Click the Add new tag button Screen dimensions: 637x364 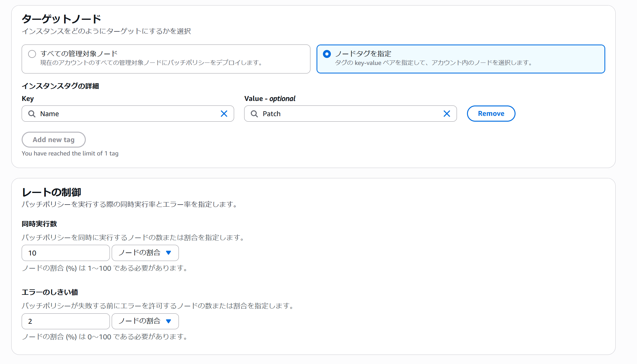(54, 140)
